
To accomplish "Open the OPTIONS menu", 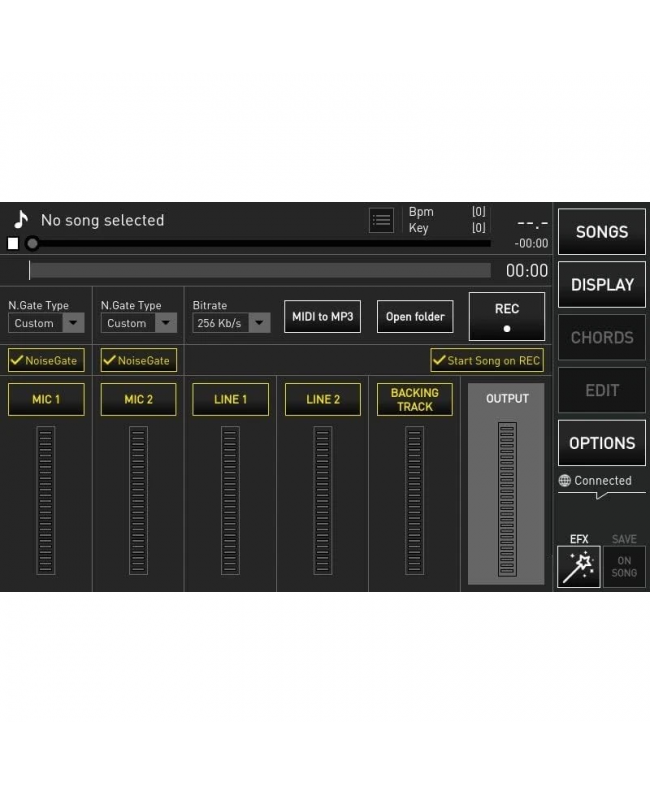I will pos(601,443).
